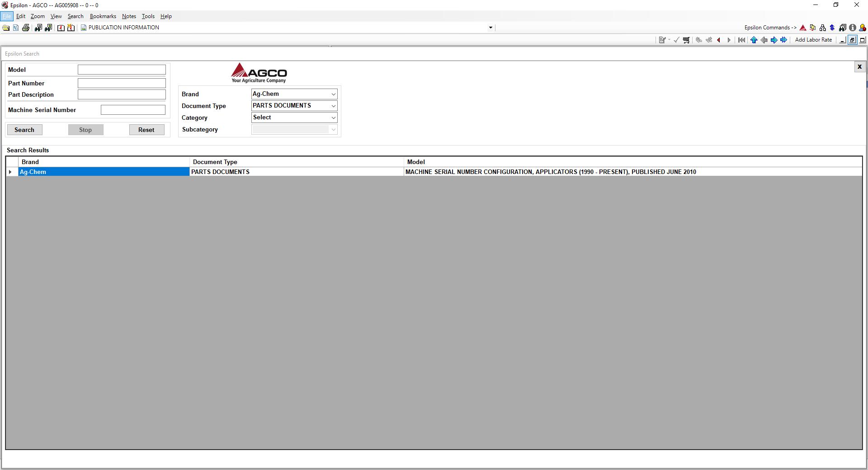Click the find next binoculars icon

(x=709, y=40)
